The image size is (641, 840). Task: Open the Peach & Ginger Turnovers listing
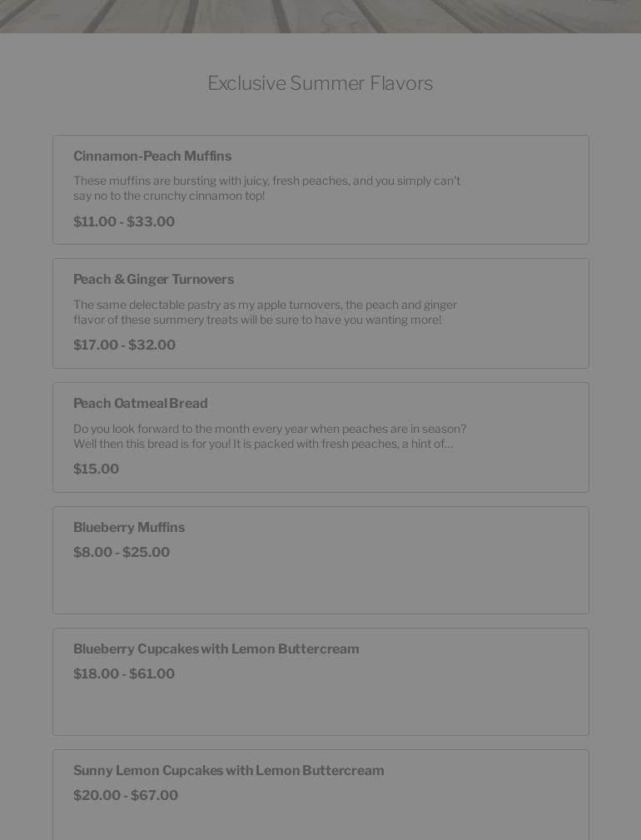coord(320,313)
